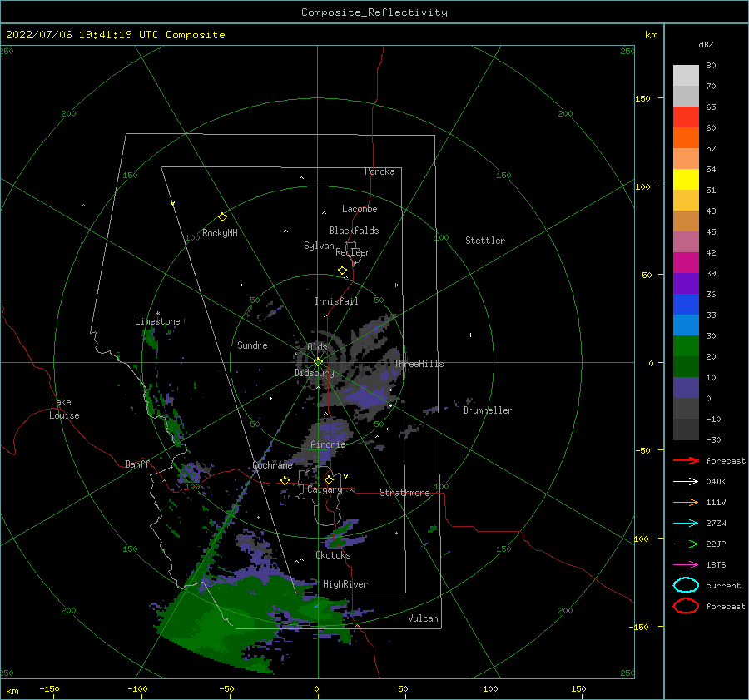Click the Drumheller town label
Viewport: 749px width, 700px height.
488,410
